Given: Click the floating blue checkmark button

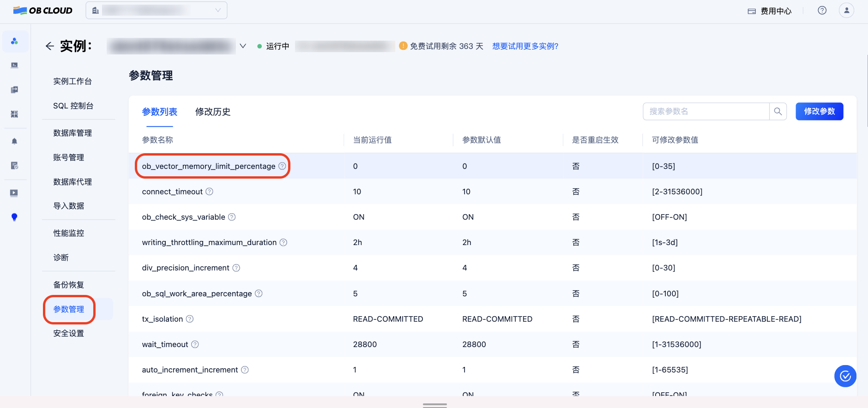Looking at the screenshot, I should (845, 376).
